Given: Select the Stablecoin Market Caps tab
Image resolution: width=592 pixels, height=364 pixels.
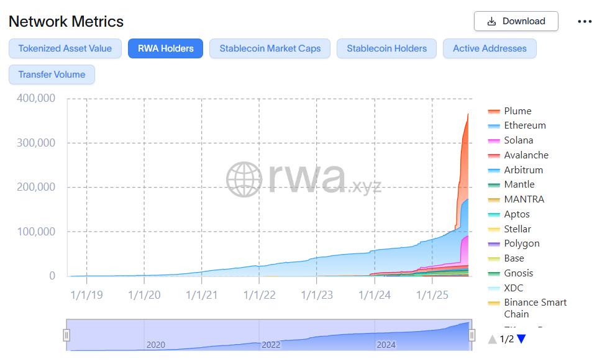Looking at the screenshot, I should [270, 48].
